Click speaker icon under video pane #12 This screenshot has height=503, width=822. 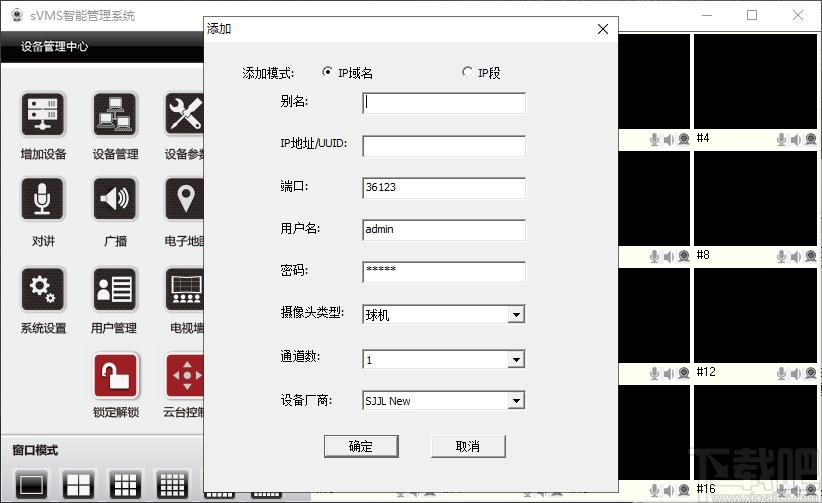(x=796, y=373)
